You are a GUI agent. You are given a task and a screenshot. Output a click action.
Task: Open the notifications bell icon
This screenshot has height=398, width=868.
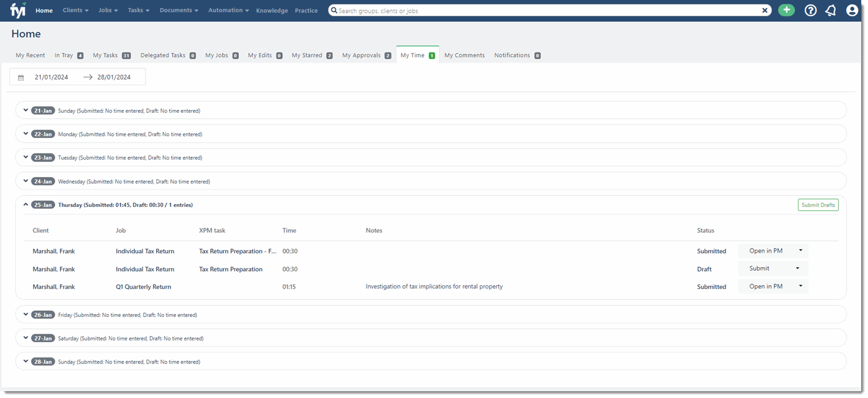point(831,10)
